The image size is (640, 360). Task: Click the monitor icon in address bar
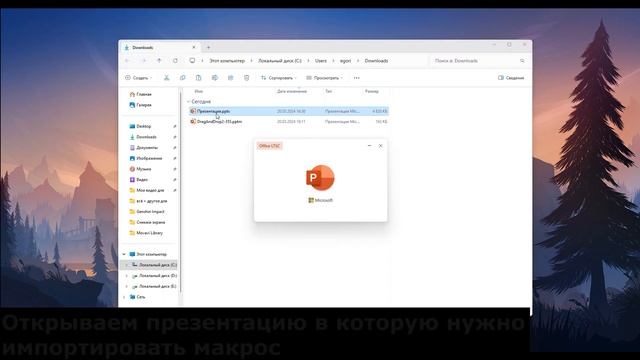coord(192,60)
